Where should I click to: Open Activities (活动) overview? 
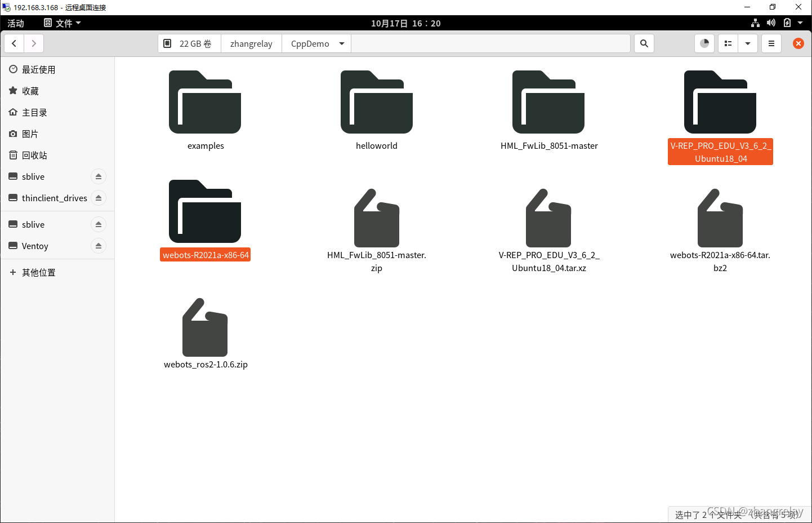pos(16,23)
